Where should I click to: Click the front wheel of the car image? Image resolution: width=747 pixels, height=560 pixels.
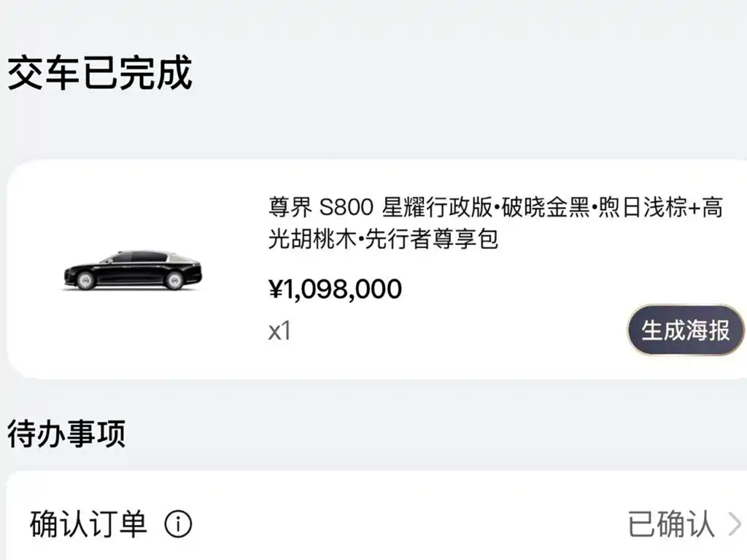[86, 280]
